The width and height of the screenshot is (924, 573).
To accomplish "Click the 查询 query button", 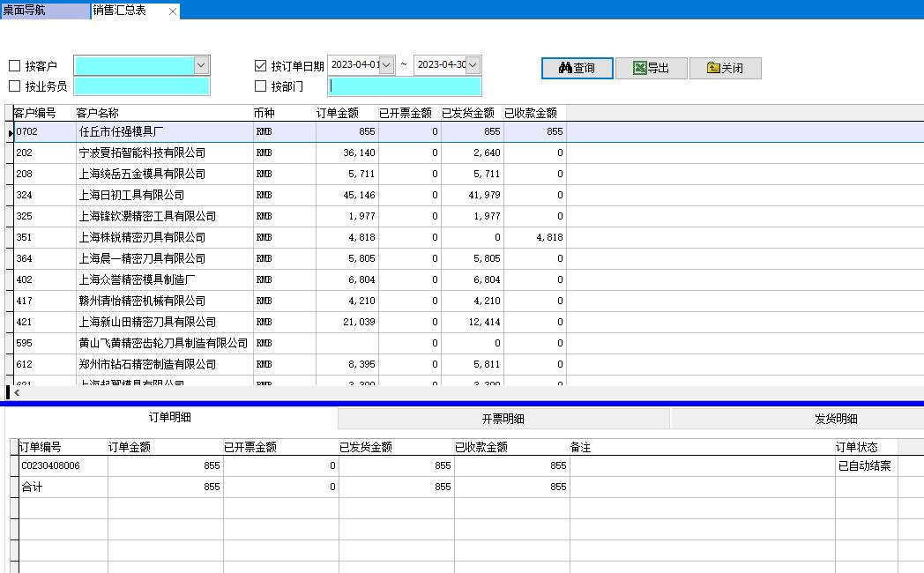I will point(577,67).
